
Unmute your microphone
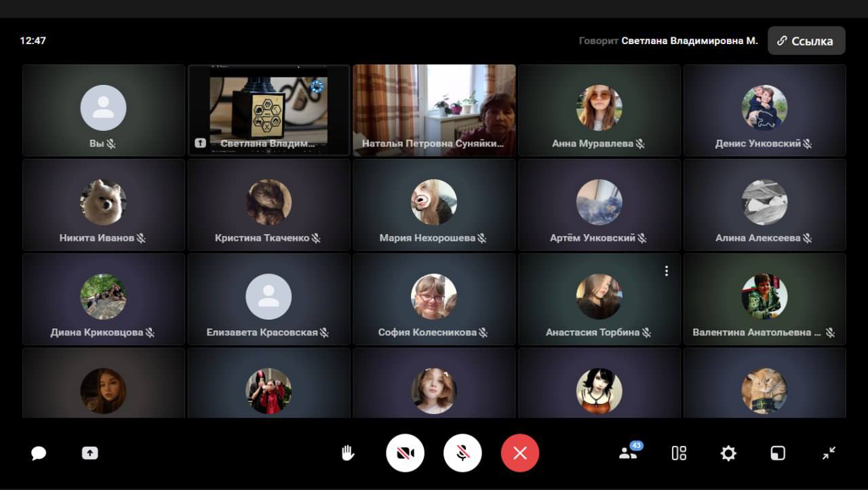pyautogui.click(x=463, y=453)
